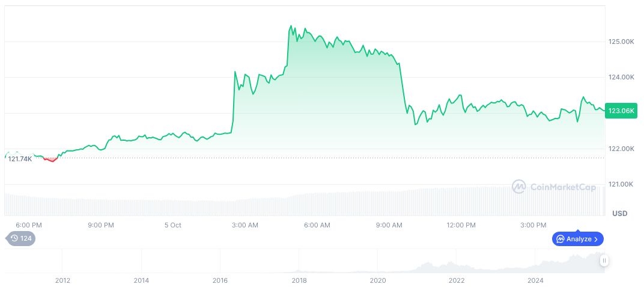The width and height of the screenshot is (644, 287).
Task: Click the 125.00K price axis label
Action: coord(621,42)
